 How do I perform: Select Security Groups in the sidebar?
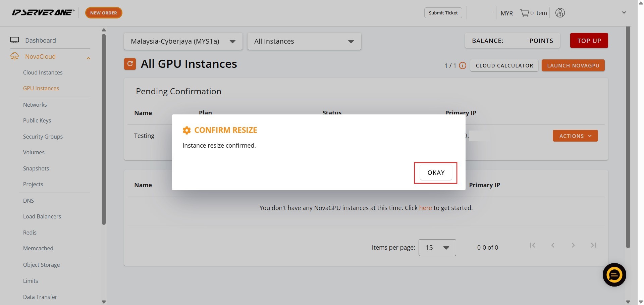pyautogui.click(x=43, y=137)
